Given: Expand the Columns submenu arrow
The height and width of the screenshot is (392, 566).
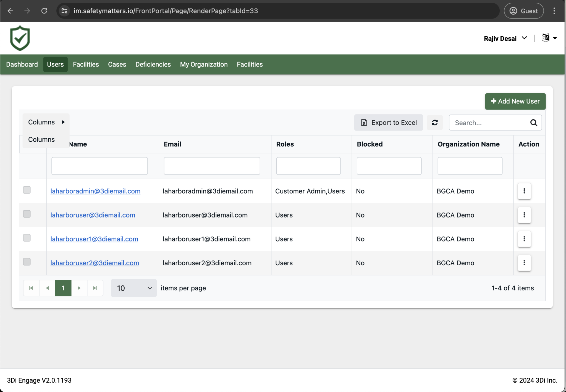Looking at the screenshot, I should point(63,122).
